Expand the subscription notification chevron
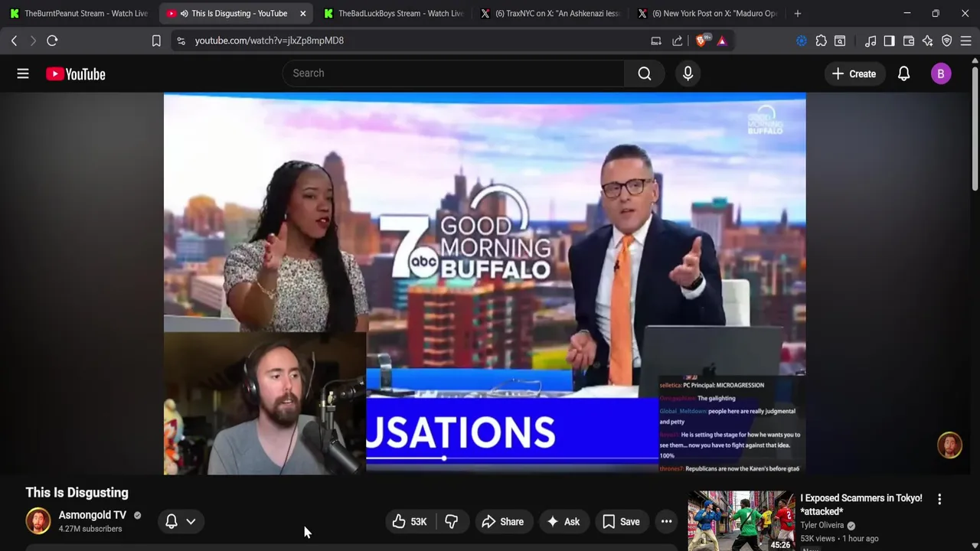The image size is (980, 551). click(x=191, y=521)
